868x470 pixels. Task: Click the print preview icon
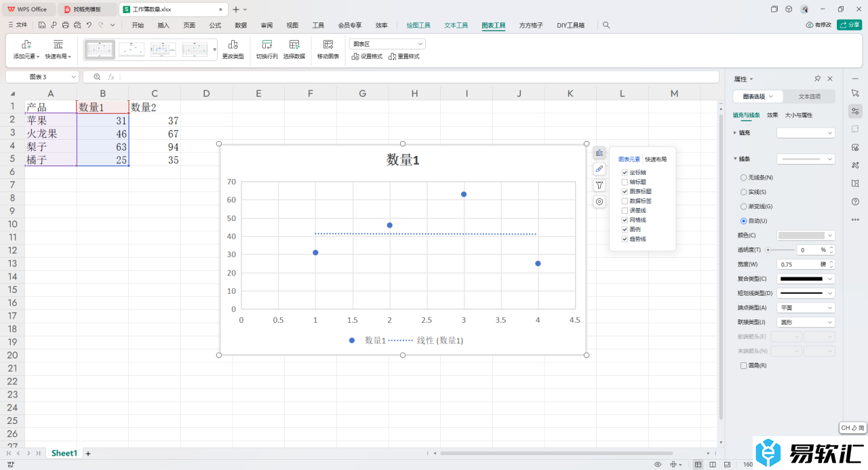pos(77,25)
